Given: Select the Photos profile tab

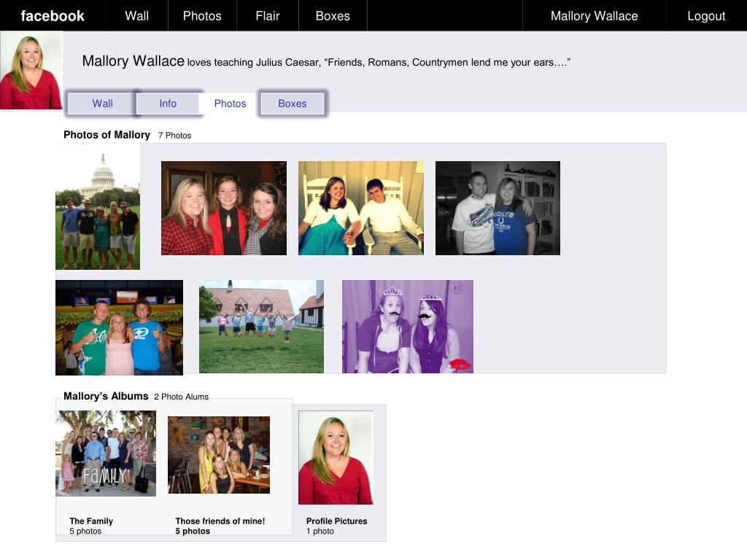Looking at the screenshot, I should pos(230,104).
